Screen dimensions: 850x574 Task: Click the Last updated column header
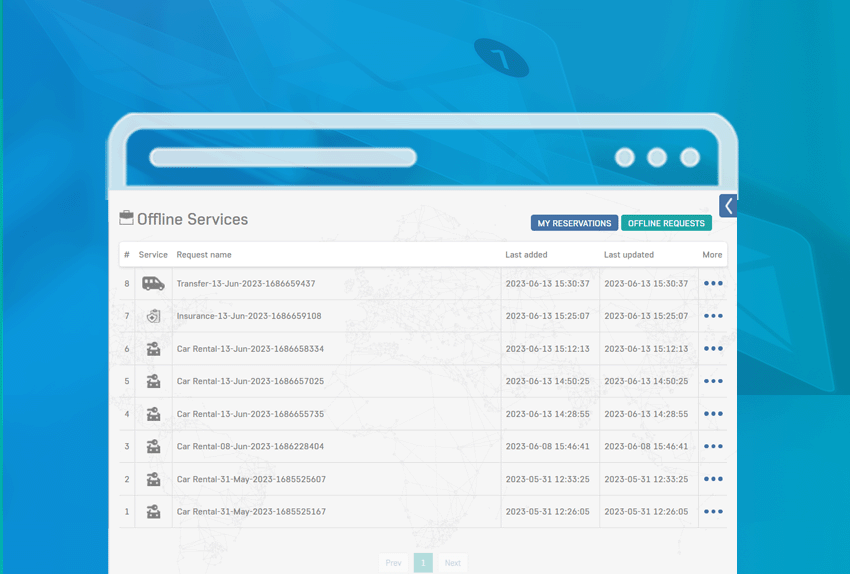pos(629,255)
